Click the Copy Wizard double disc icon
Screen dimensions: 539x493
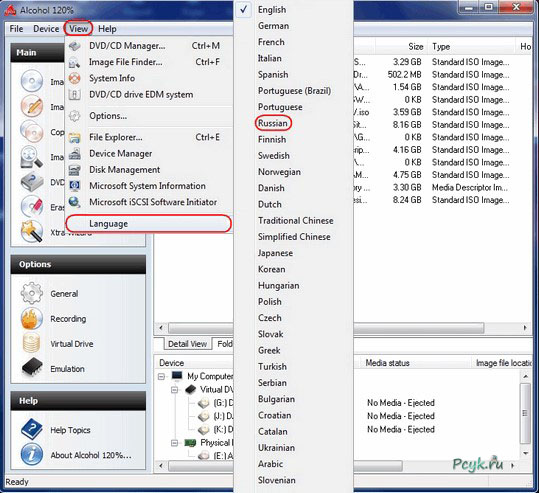click(x=32, y=131)
